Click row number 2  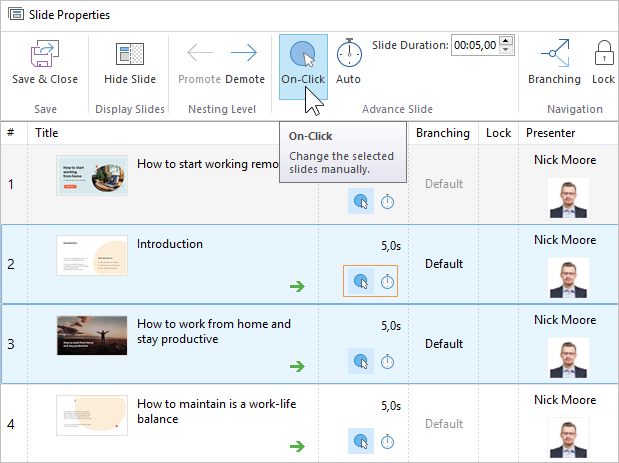point(11,264)
